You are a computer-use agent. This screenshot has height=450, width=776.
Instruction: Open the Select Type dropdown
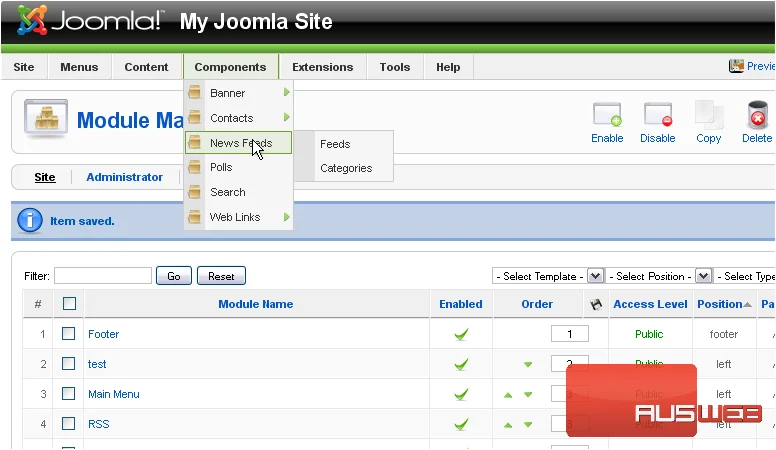click(x=745, y=276)
